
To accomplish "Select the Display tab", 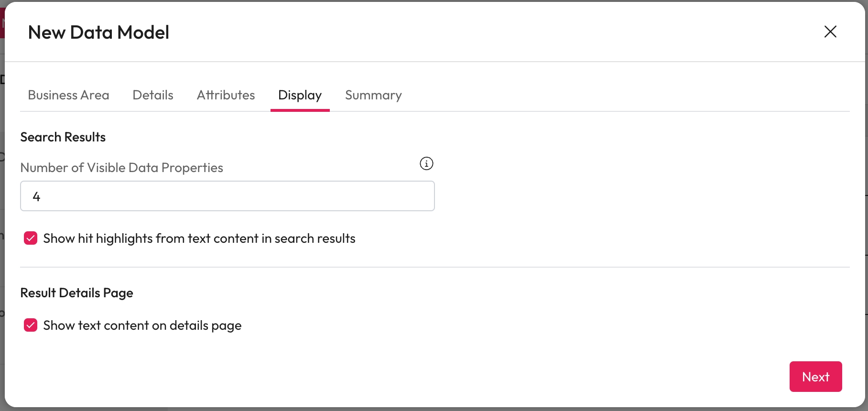I will tap(300, 95).
